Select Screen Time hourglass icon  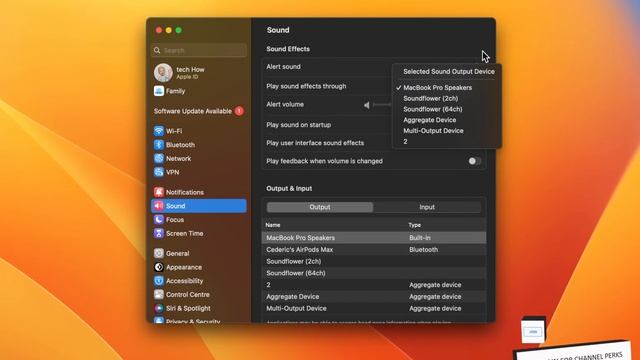pyautogui.click(x=159, y=233)
